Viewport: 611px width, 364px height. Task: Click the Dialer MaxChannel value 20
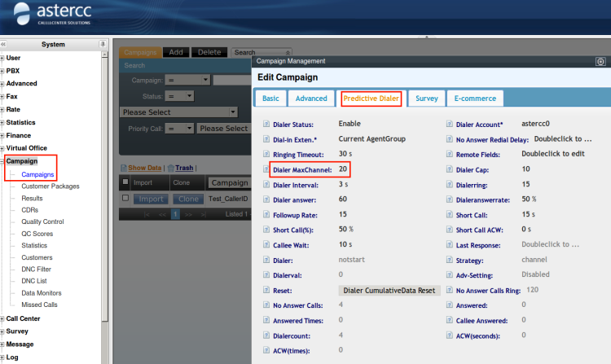point(343,169)
